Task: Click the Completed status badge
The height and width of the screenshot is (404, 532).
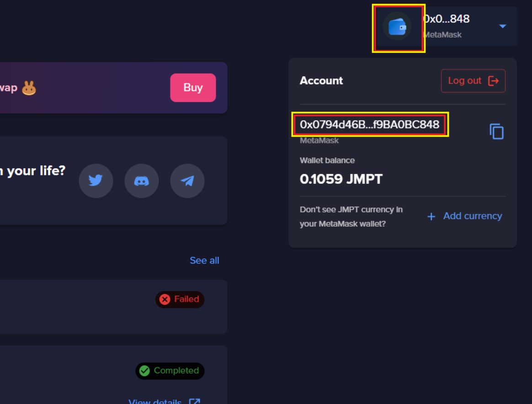Action: [170, 371]
